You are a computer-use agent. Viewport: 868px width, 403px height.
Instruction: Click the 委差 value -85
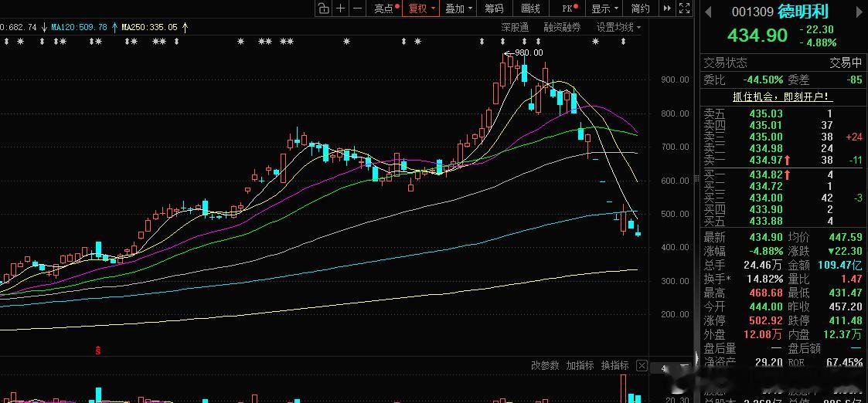[x=855, y=80]
